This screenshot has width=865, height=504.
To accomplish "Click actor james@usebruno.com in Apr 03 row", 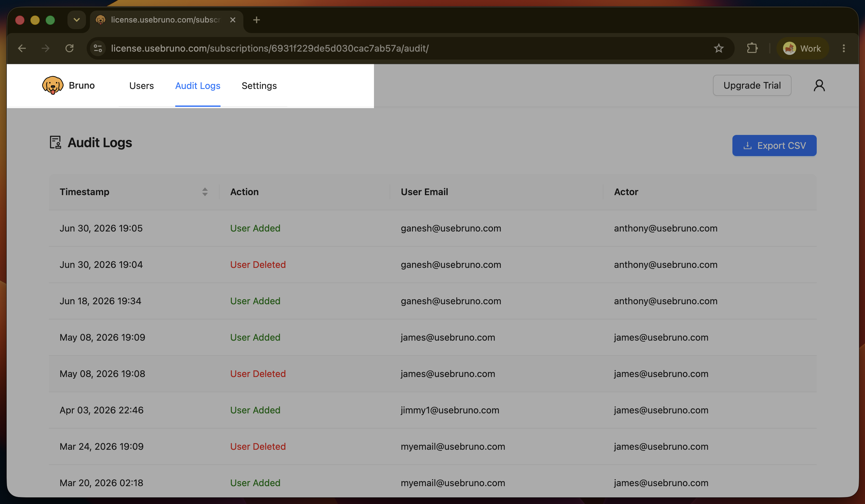I will (661, 410).
